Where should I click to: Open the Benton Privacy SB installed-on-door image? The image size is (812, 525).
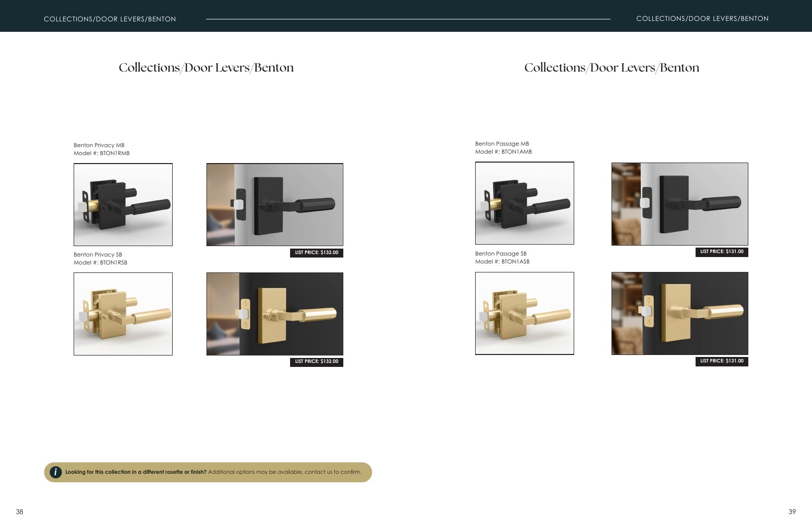click(x=275, y=314)
